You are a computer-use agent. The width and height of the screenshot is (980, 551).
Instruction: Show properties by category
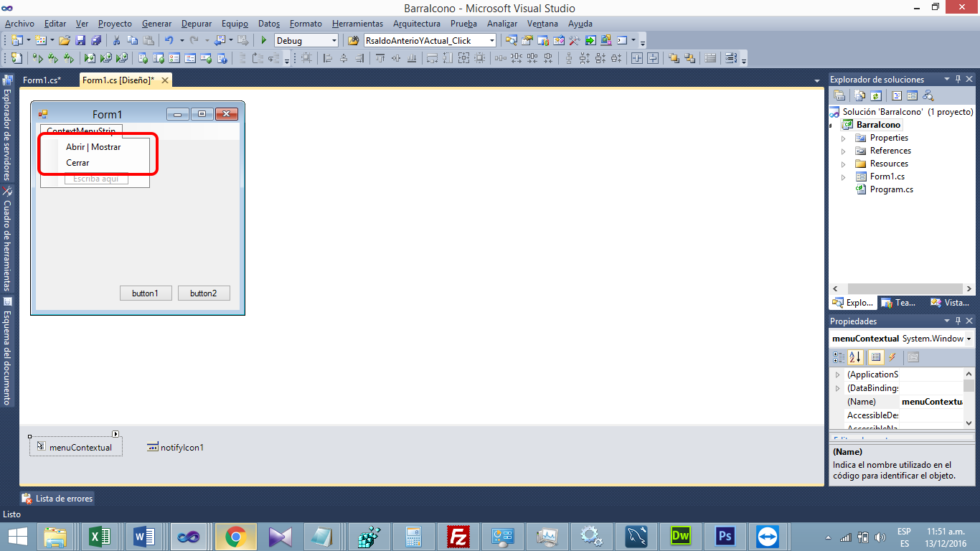[839, 357]
